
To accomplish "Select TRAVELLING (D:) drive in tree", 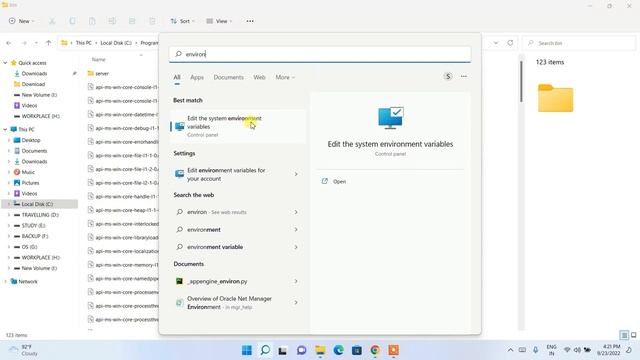I will (40, 215).
